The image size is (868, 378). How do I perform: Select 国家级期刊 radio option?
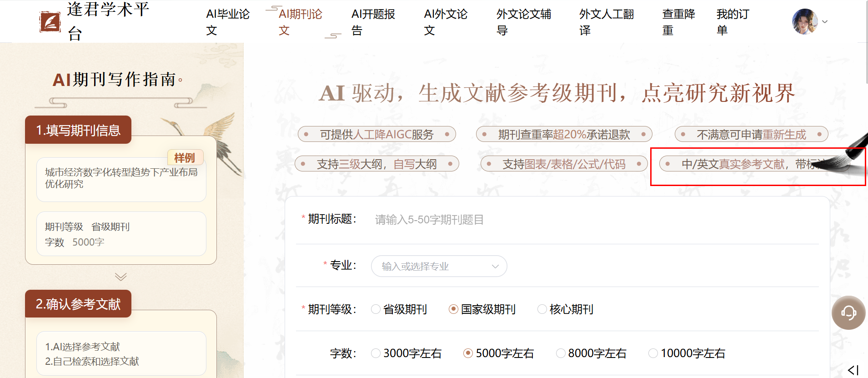(x=482, y=309)
